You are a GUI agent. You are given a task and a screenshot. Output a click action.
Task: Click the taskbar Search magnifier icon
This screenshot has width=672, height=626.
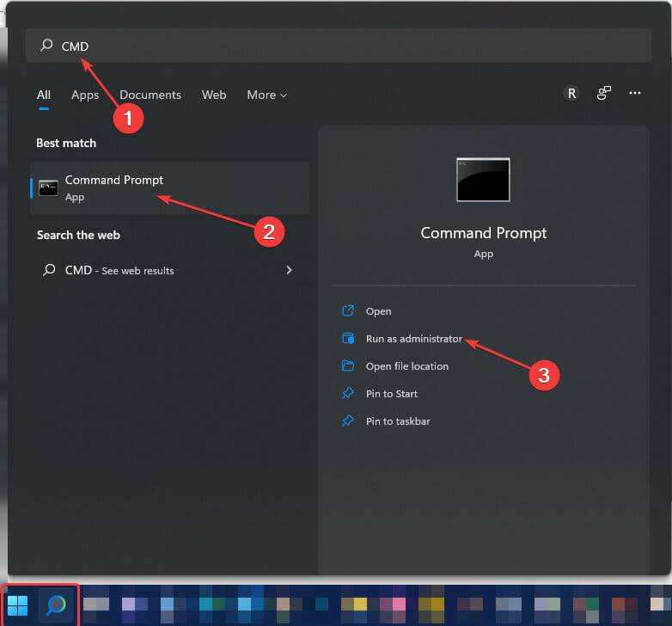(x=56, y=605)
